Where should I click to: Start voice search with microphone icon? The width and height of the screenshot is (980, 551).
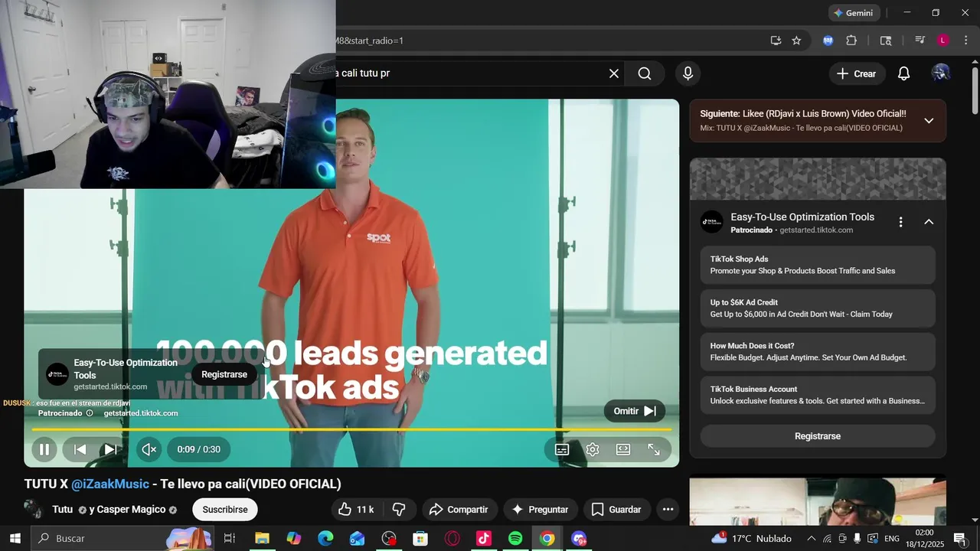click(x=688, y=73)
